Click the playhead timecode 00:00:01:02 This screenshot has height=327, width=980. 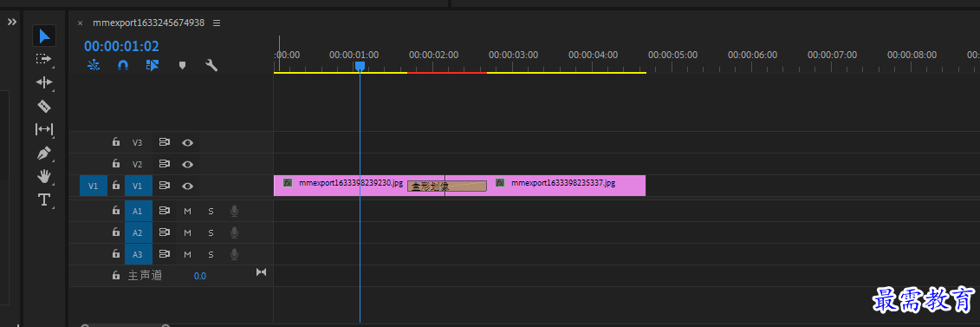click(x=122, y=46)
